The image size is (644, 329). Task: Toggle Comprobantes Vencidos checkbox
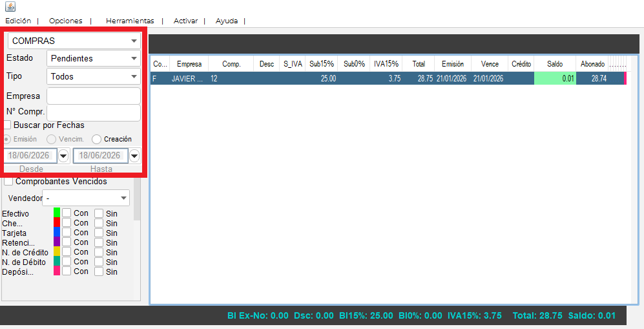click(x=8, y=181)
